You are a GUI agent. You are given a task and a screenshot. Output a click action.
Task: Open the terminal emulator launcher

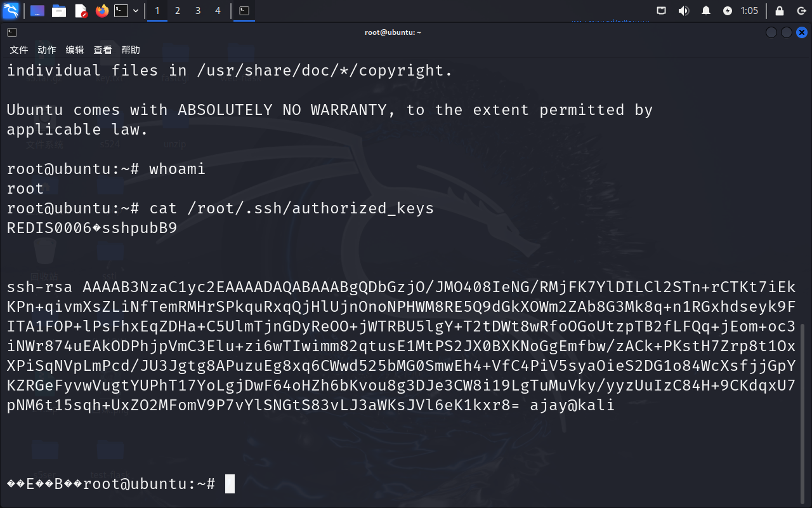point(121,11)
